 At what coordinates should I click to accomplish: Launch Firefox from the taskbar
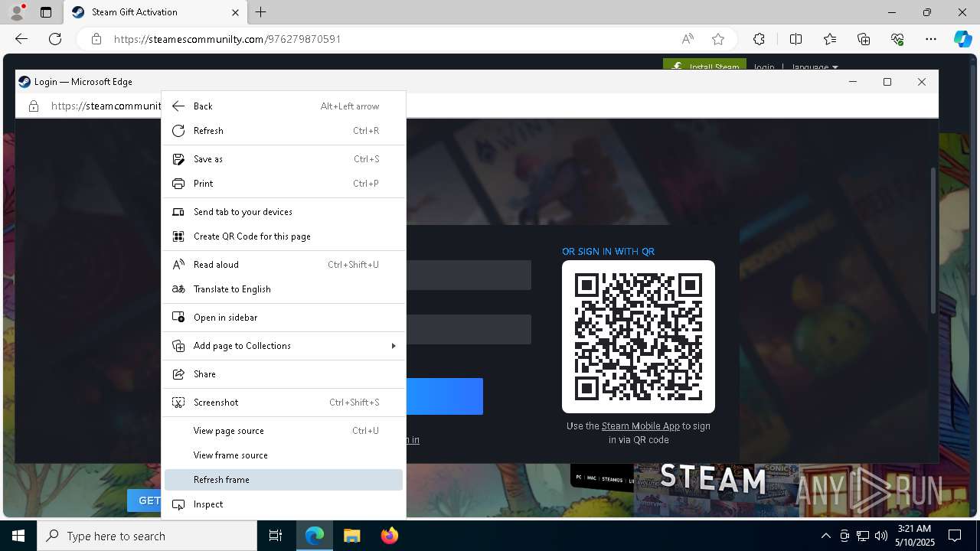click(389, 536)
